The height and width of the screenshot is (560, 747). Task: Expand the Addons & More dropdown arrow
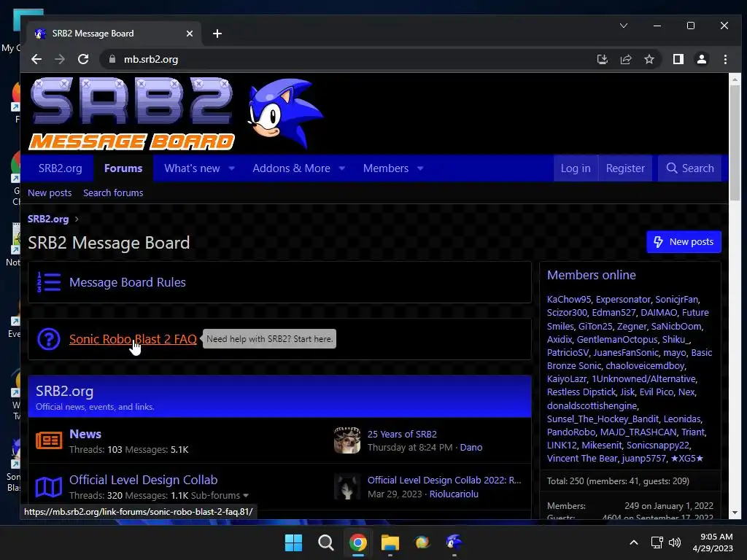(342, 168)
